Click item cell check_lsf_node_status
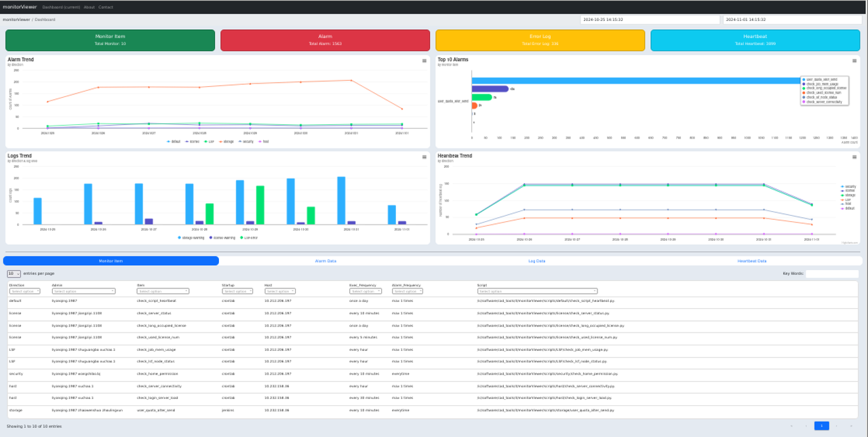Image resolution: width=868 pixels, height=437 pixels. pos(156,361)
